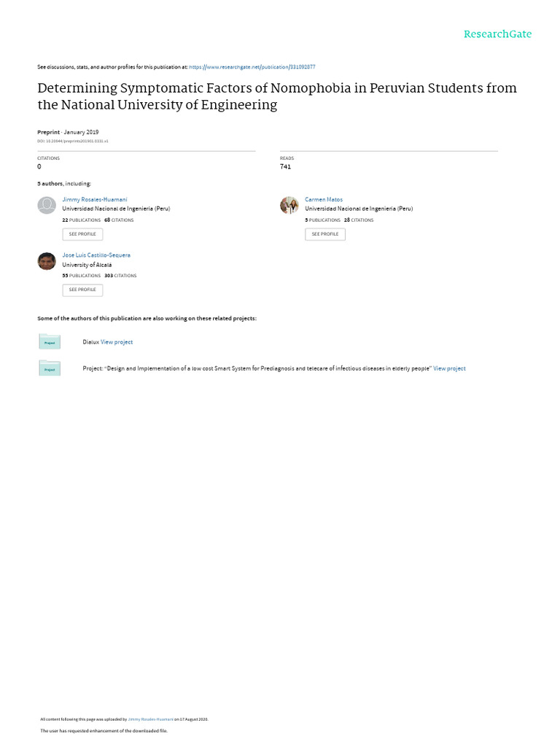The height and width of the screenshot is (747, 560).
Task: Click the uploader name Jimmy Rosales-Huamani in footer
Action: (x=150, y=719)
